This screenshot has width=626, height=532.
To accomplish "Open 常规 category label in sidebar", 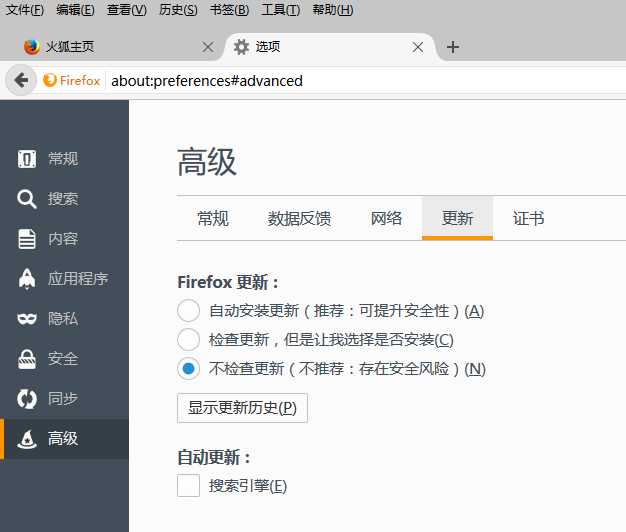I will (x=63, y=159).
